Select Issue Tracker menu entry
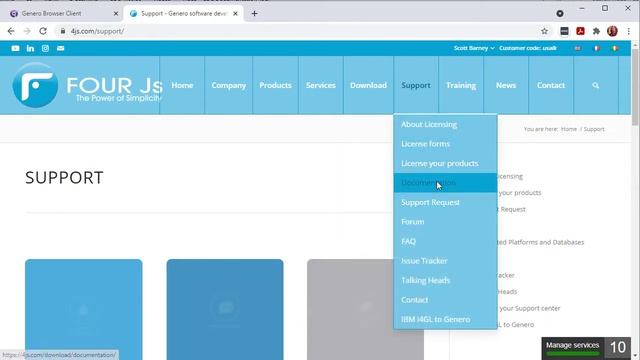The image size is (640, 360). [445, 261]
